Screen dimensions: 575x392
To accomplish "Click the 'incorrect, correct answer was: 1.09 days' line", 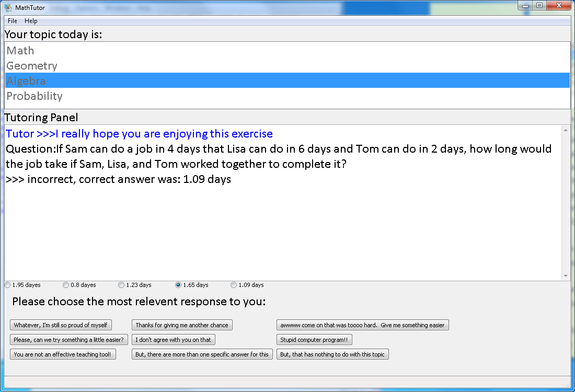I will [x=119, y=179].
